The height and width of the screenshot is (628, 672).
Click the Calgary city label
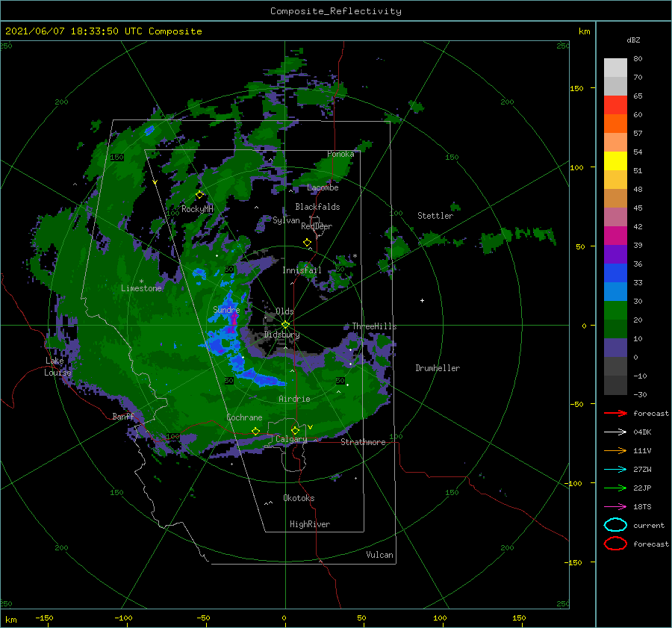(x=291, y=439)
